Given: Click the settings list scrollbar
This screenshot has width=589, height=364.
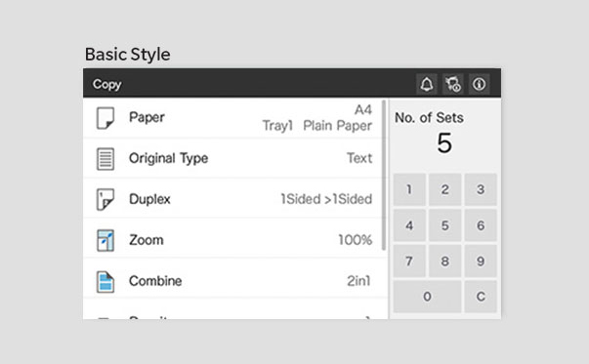Looking at the screenshot, I should pyautogui.click(x=384, y=176).
